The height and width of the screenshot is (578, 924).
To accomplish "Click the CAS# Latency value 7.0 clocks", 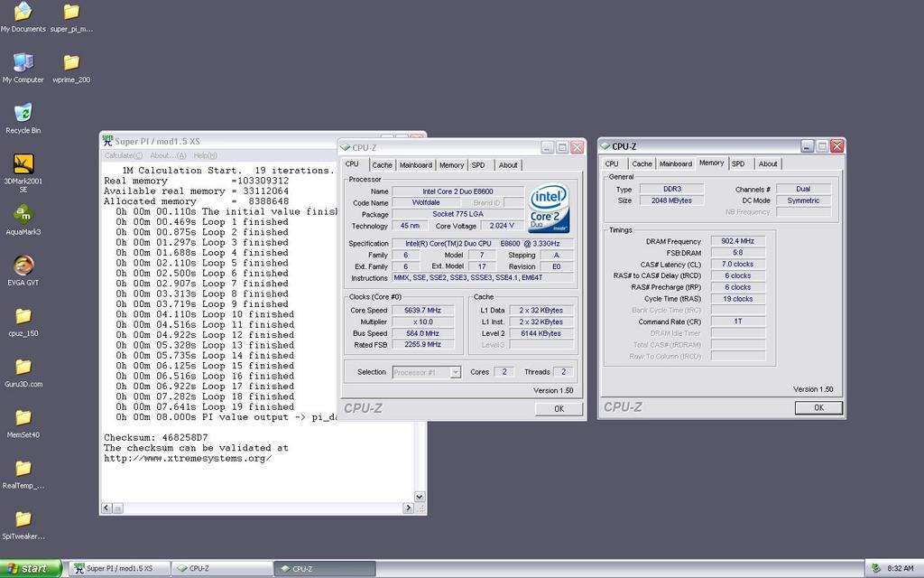I will point(738,265).
